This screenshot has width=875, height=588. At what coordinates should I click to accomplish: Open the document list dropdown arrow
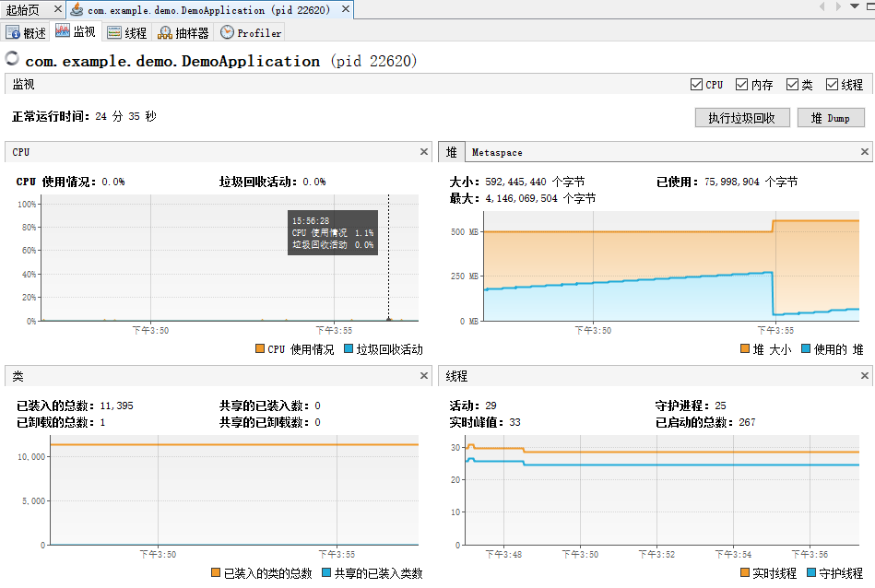(855, 6)
